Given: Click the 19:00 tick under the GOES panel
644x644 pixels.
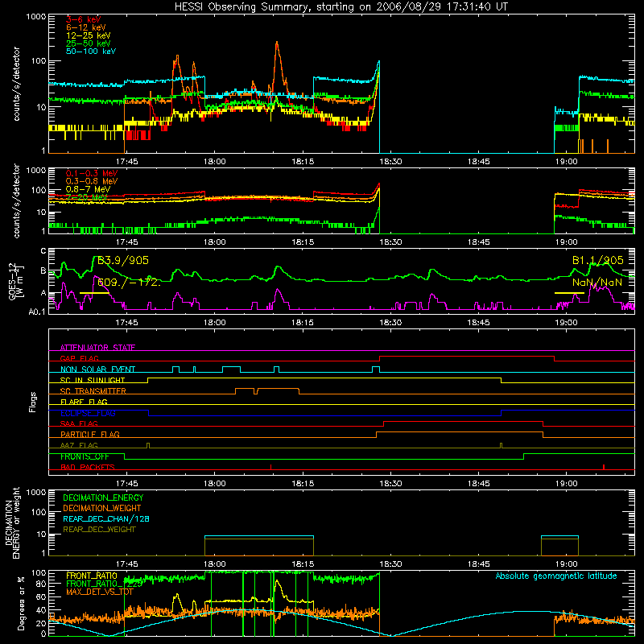Looking at the screenshot, I should tap(567, 323).
